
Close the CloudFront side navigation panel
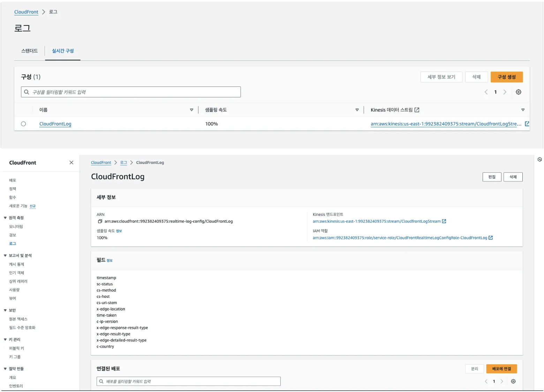[71, 163]
